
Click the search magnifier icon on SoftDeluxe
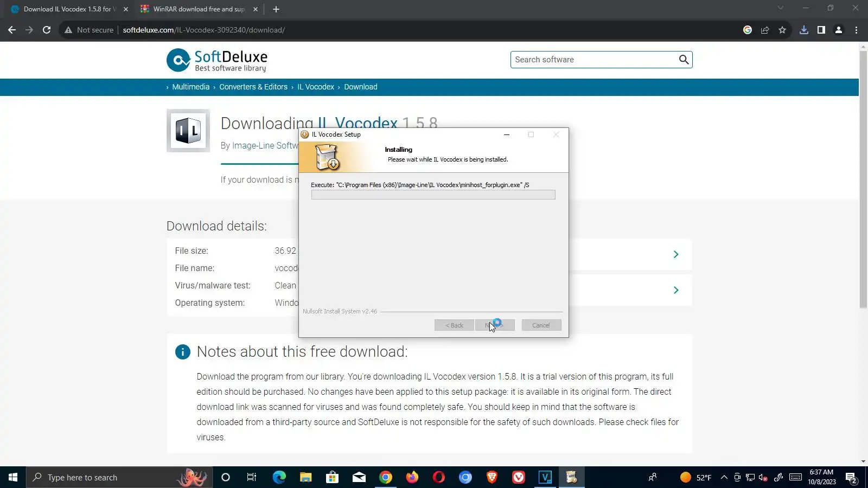pyautogui.click(x=684, y=60)
